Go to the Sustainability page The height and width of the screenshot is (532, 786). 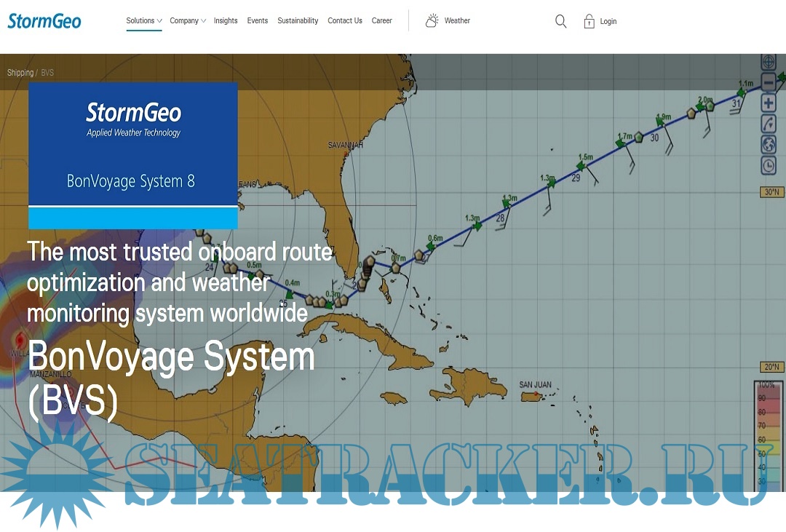(298, 21)
